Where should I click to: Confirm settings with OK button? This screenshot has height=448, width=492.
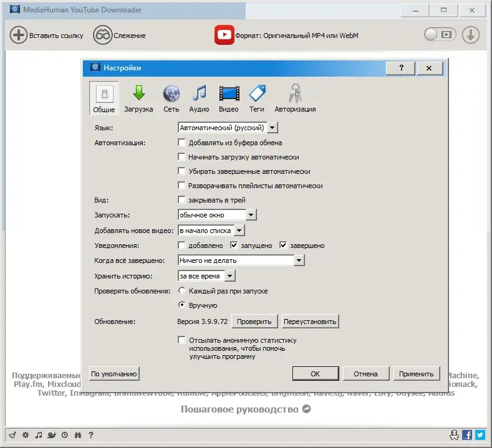316,374
